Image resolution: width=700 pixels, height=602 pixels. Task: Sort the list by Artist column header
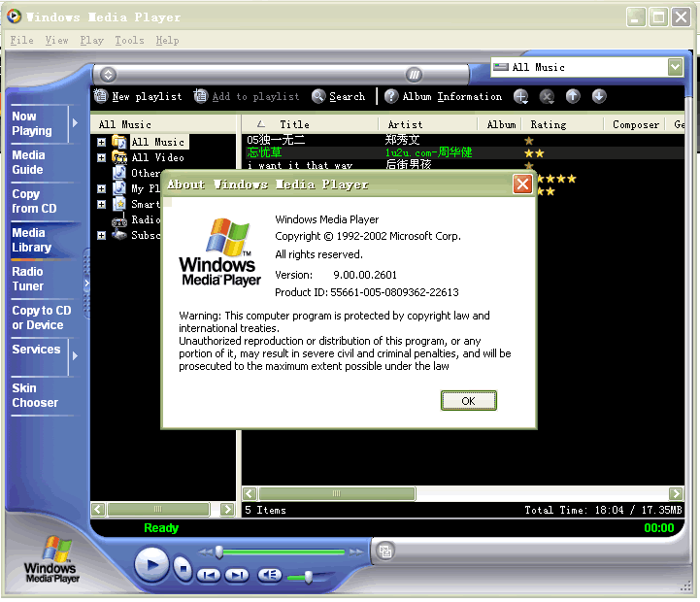[405, 124]
